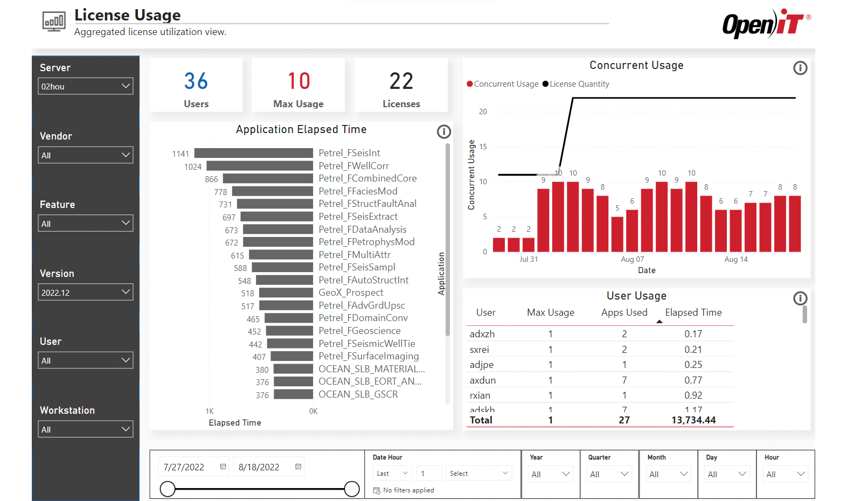Image resolution: width=868 pixels, height=501 pixels.
Task: Click the 10 Max Usage card
Action: coord(298,85)
